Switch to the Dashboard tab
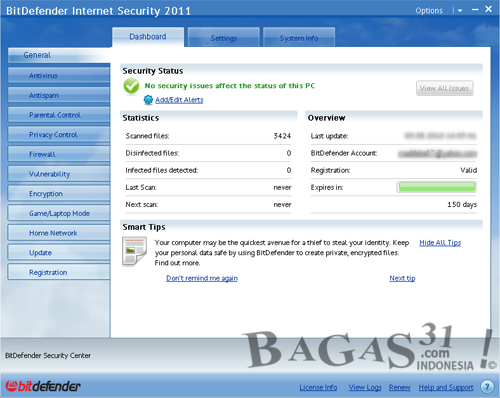The width and height of the screenshot is (500, 398). tap(148, 37)
